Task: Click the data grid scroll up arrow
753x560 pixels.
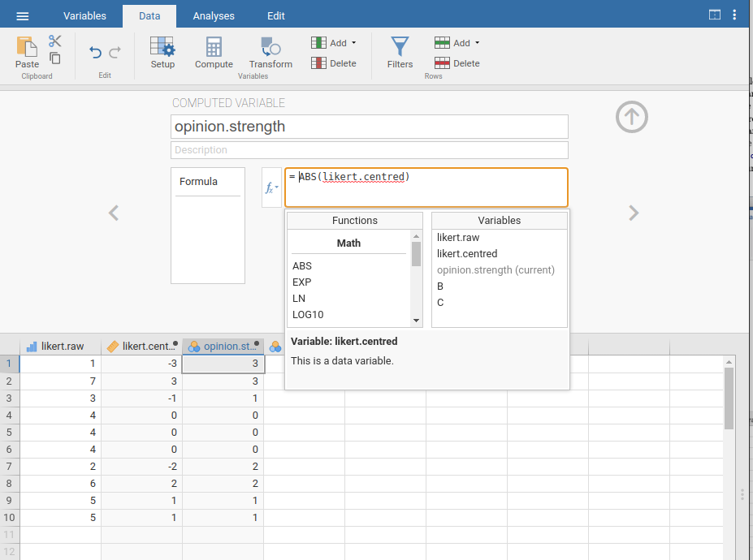Action: pyautogui.click(x=729, y=362)
